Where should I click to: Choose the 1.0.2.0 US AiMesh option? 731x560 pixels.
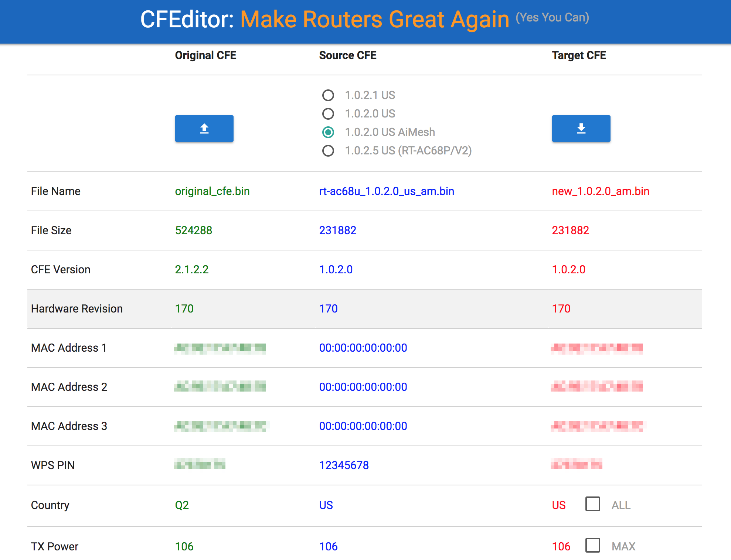coord(328,132)
